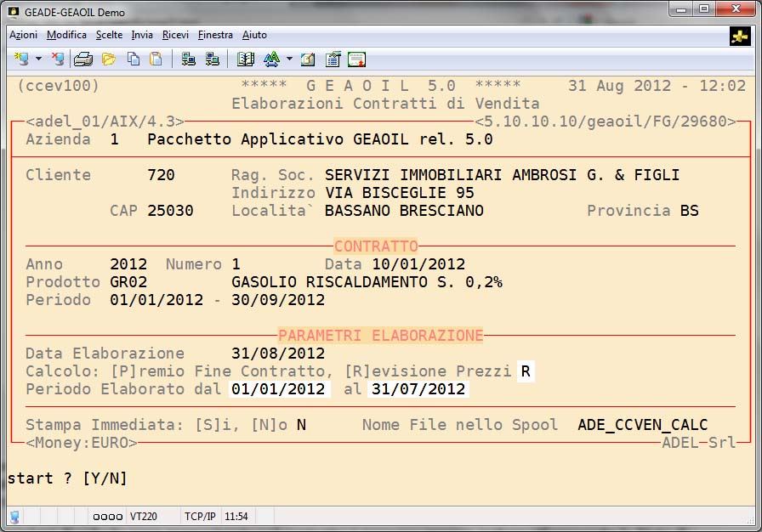Click the font size AA icon
This screenshot has width=762, height=532.
click(x=271, y=59)
